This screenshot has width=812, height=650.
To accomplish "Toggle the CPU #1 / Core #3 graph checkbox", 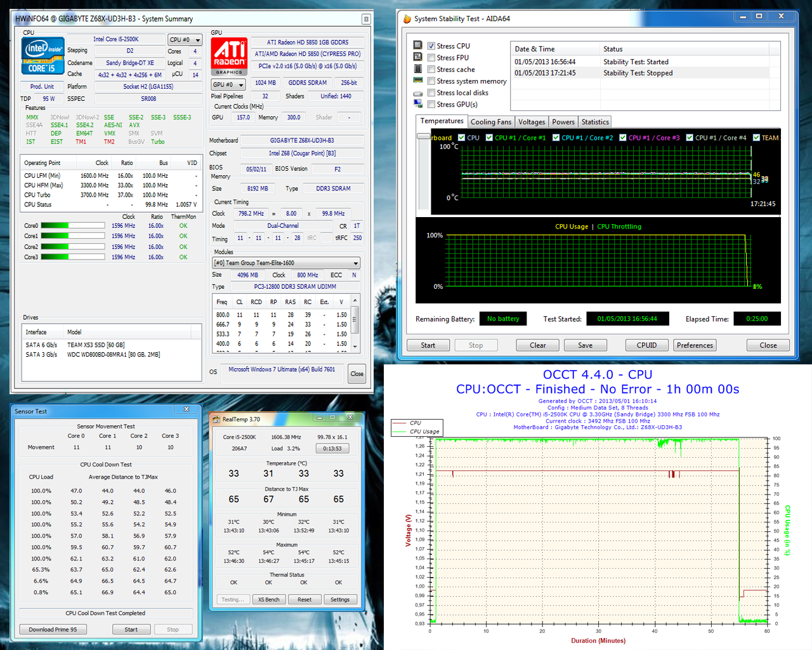I will pyautogui.click(x=623, y=137).
